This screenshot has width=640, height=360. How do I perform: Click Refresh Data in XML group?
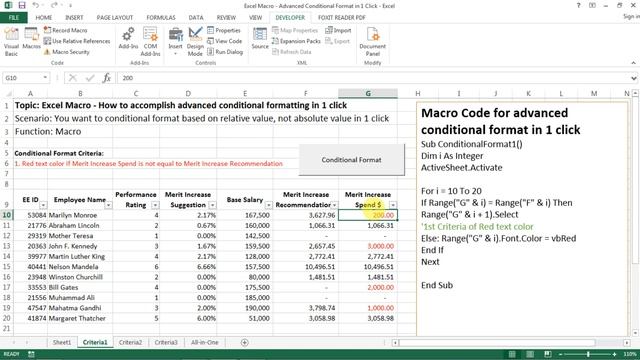[291, 52]
